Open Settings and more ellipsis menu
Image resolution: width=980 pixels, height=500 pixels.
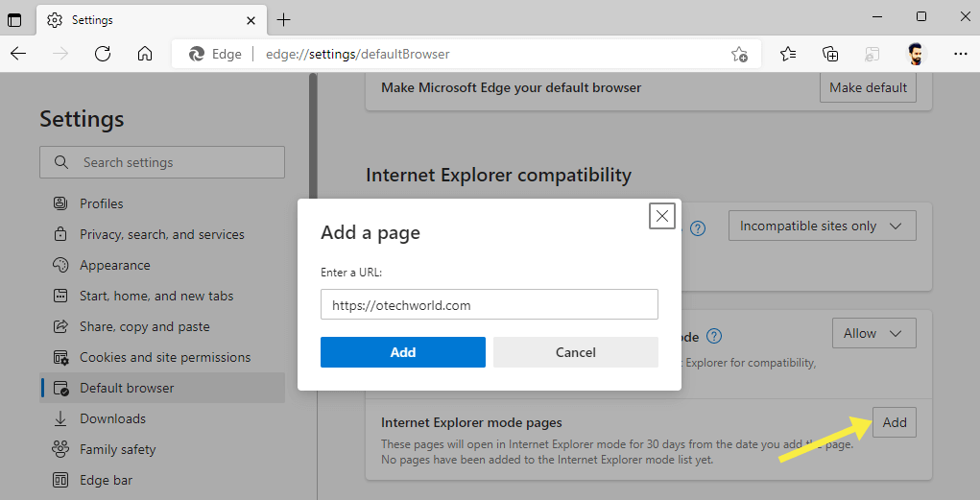(x=961, y=55)
